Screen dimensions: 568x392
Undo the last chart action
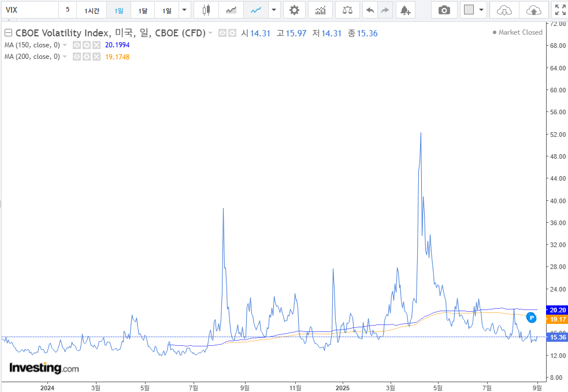[370, 10]
